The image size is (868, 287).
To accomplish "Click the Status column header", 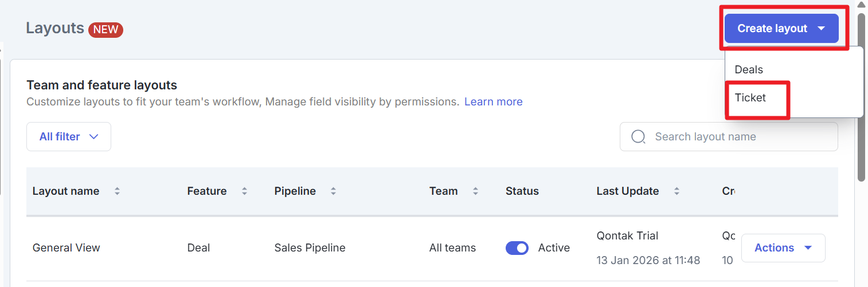I will (x=522, y=191).
